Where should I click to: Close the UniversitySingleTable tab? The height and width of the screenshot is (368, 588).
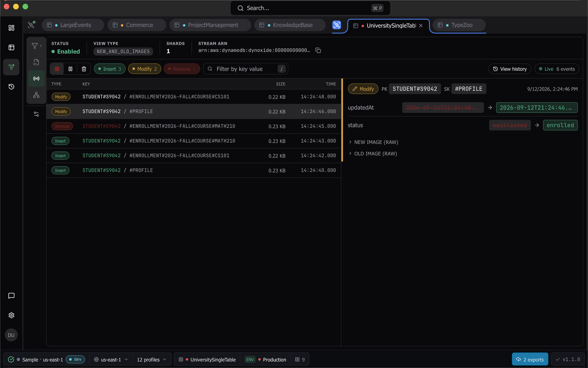pos(421,26)
